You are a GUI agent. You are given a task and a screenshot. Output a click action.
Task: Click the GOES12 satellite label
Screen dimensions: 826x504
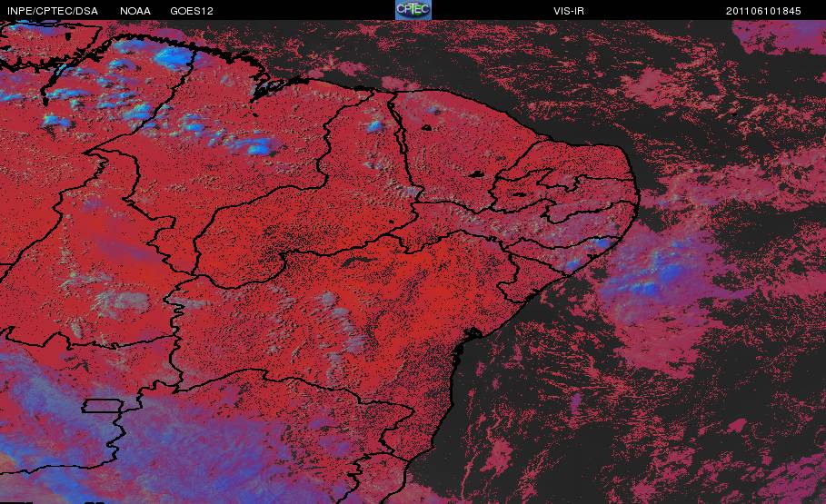click(191, 11)
